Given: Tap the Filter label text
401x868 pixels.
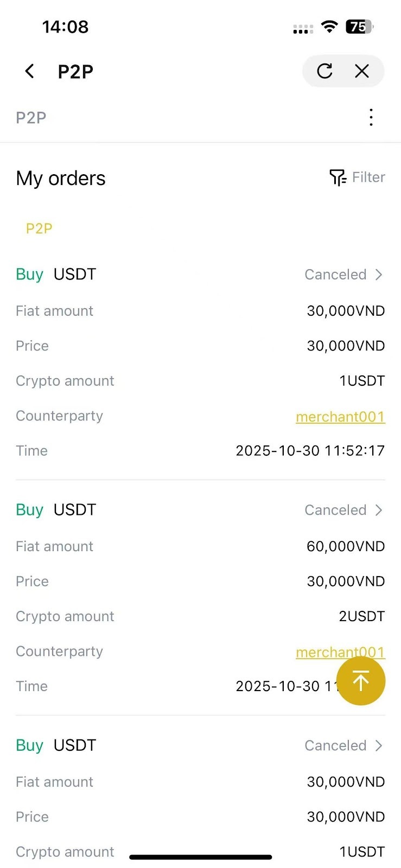Looking at the screenshot, I should coord(368,177).
